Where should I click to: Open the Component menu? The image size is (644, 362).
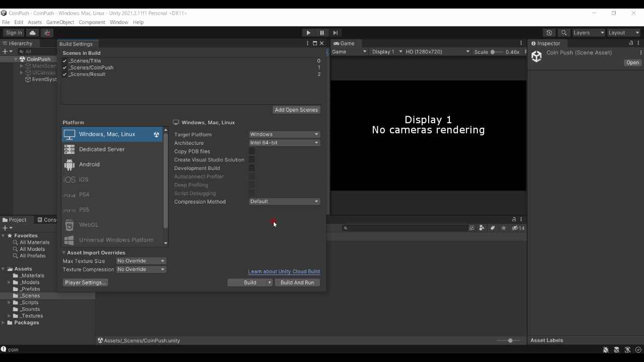[x=92, y=22]
